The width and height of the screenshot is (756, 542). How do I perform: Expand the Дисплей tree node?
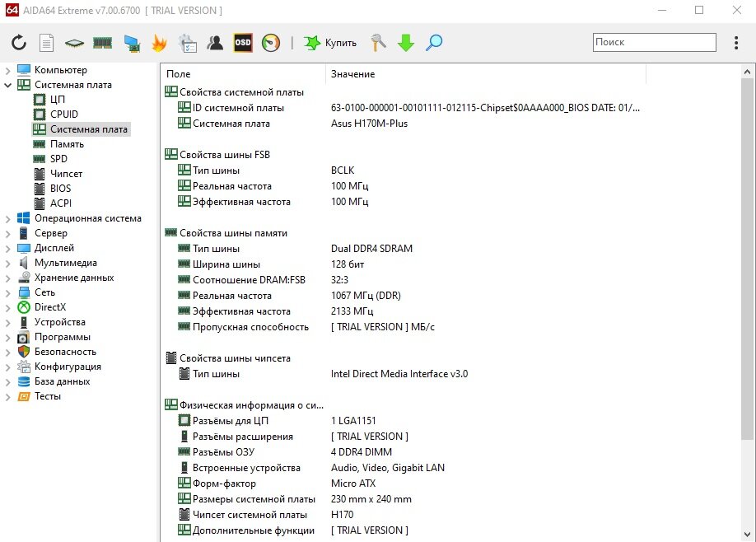coord(7,249)
